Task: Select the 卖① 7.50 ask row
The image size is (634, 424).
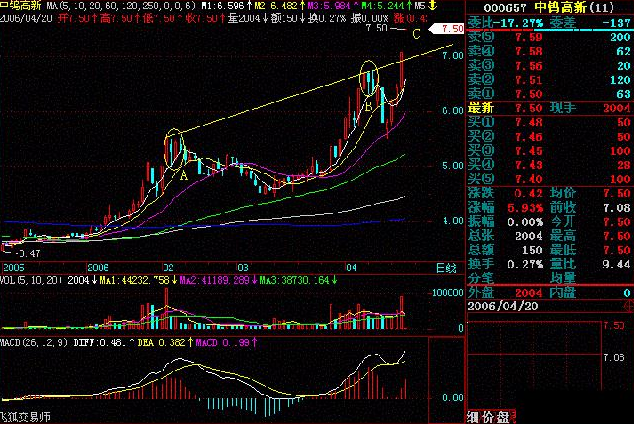Action: point(549,94)
